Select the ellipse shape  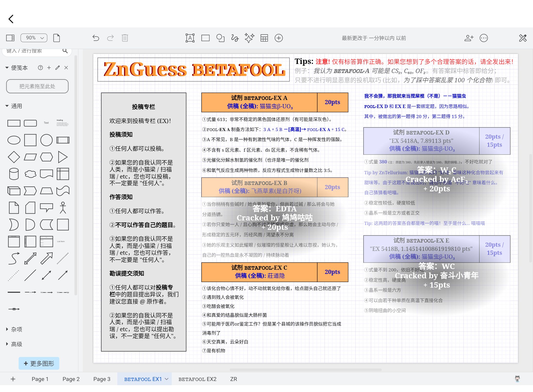pos(14,140)
